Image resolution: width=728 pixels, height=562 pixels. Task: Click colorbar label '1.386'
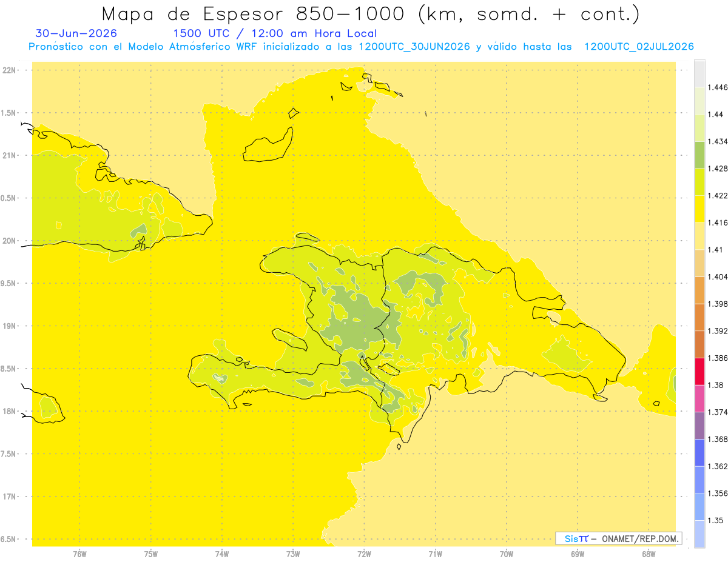click(718, 358)
